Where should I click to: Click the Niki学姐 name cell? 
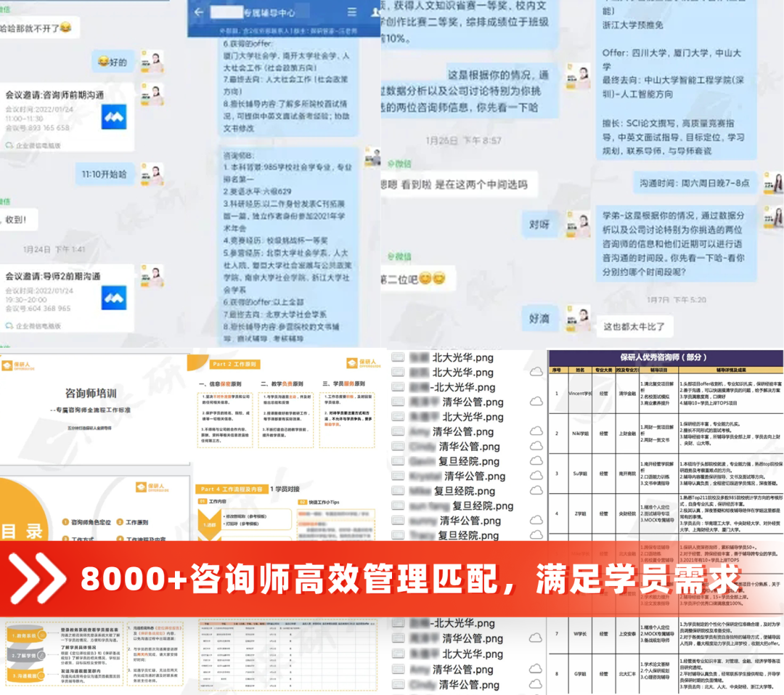(x=580, y=434)
